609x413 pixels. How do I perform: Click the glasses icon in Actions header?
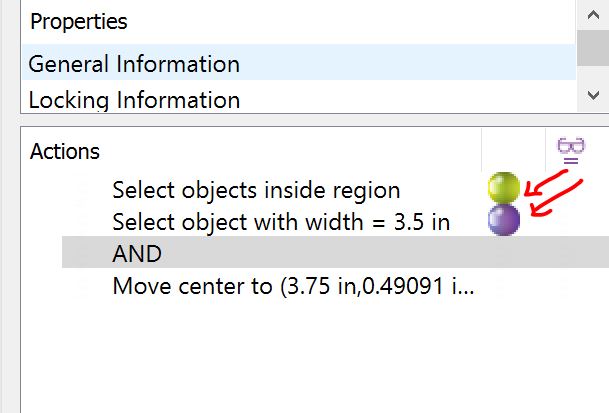(571, 151)
